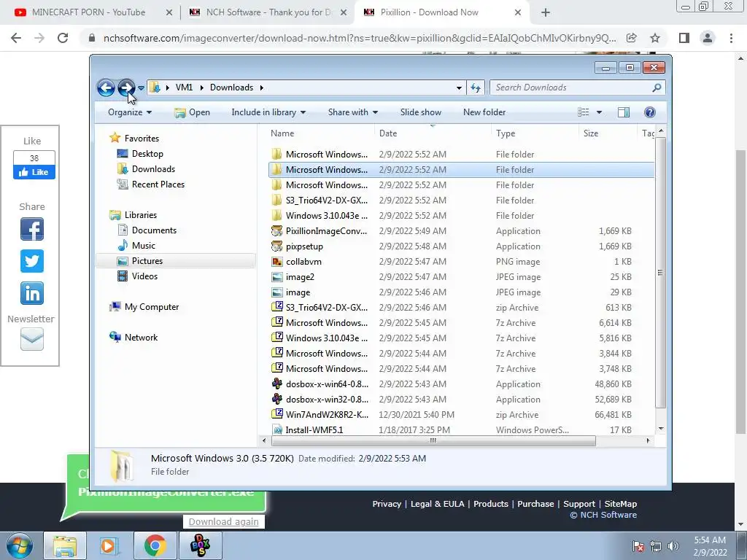Viewport: 747px width, 560px height.
Task: Click the change view icon
Action: tap(583, 112)
